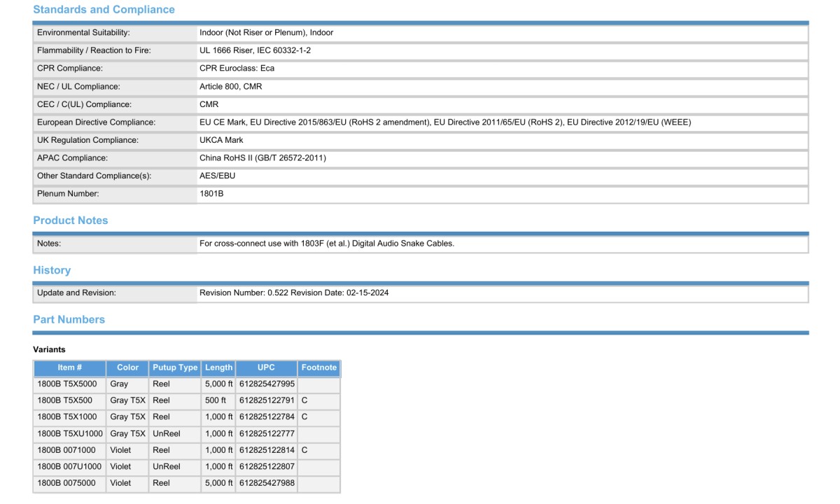Image resolution: width=840 pixels, height=504 pixels.
Task: Click the '5,000 ft' length for 0075000
Action: point(218,483)
